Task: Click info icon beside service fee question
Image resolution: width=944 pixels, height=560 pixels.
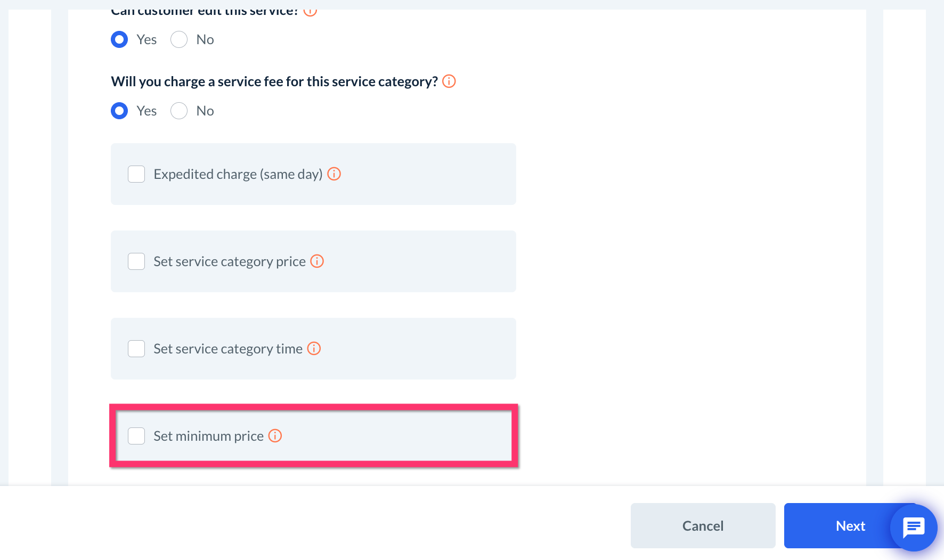Action: 449,81
